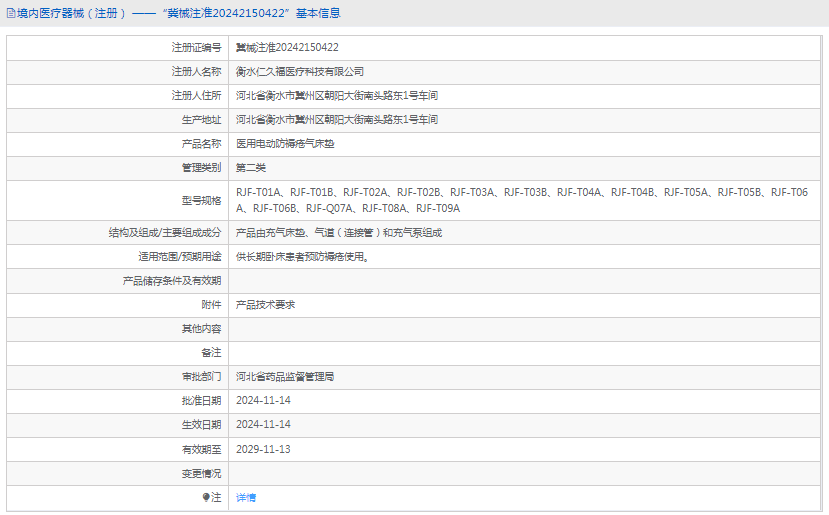The width and height of the screenshot is (829, 515).
Task: Select the 河北省药品监督管理局 value
Action: (285, 377)
